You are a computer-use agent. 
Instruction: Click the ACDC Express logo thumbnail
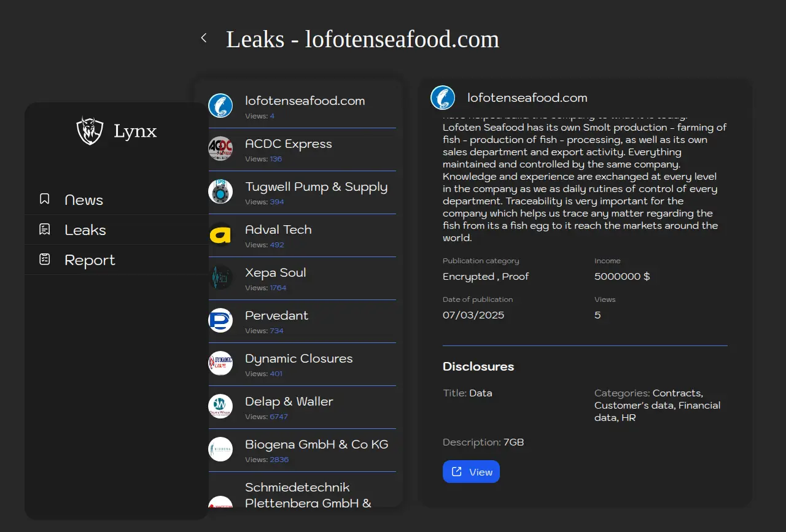tap(220, 148)
